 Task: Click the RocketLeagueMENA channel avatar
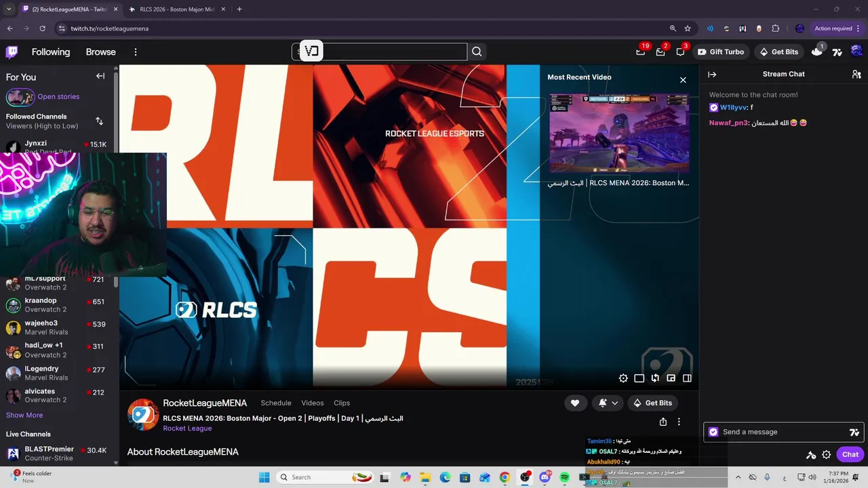pyautogui.click(x=144, y=415)
